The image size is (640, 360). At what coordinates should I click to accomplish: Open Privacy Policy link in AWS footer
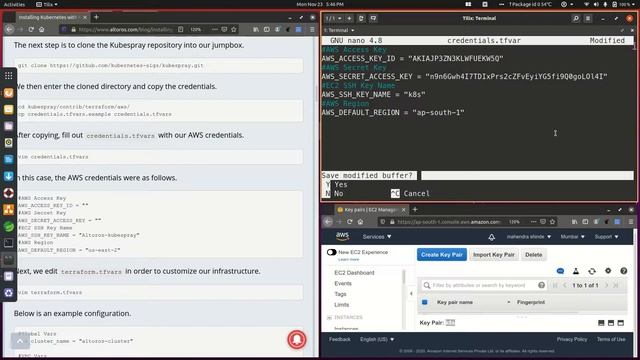572,339
